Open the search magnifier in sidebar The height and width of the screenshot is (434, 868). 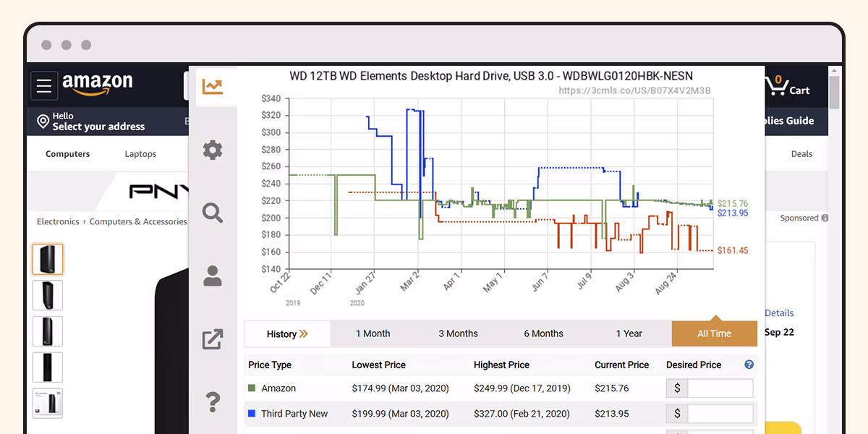(x=213, y=213)
